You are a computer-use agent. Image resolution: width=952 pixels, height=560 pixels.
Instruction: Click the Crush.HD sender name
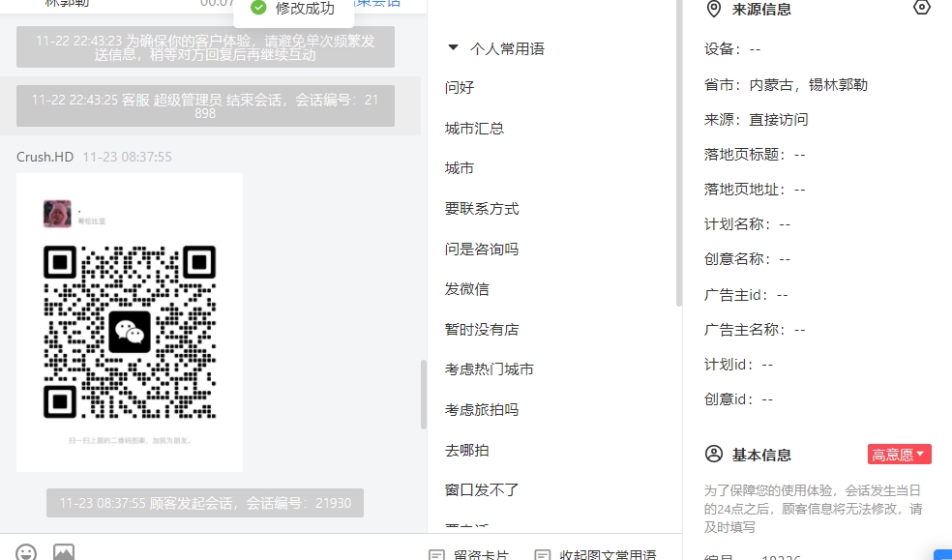(45, 157)
